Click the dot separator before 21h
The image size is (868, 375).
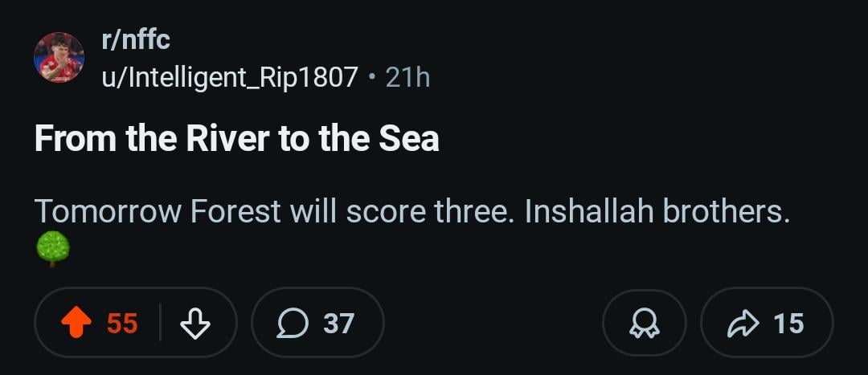tap(371, 77)
